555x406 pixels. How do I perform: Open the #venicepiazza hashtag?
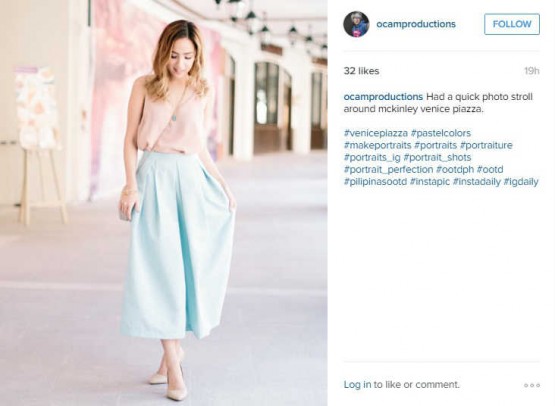coord(376,133)
